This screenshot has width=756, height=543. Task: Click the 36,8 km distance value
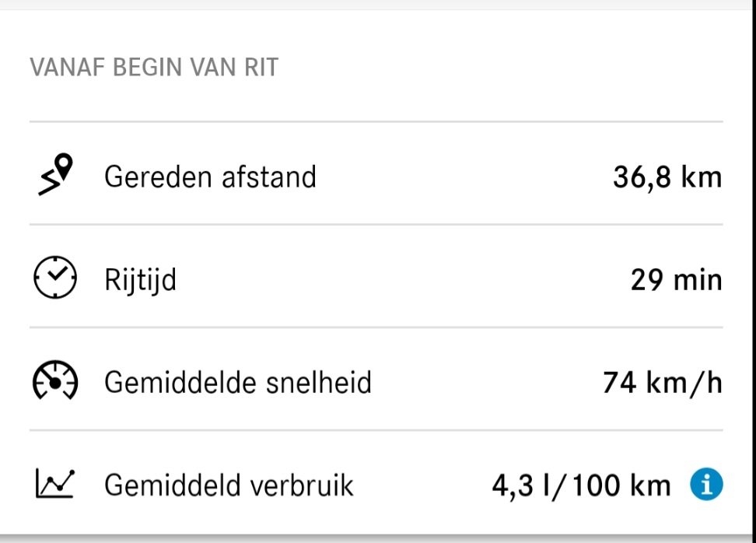pos(667,177)
